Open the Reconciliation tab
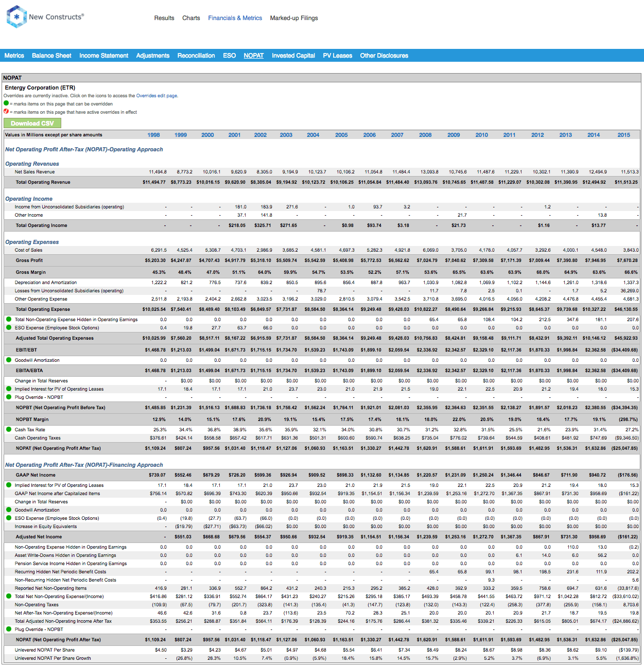Screen dimensions: 644x666 point(196,56)
